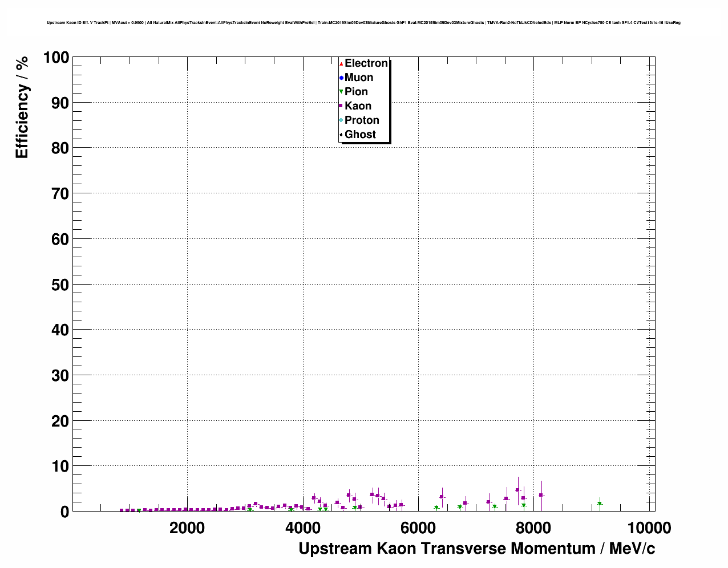Viewport: 728px width, 568px height.
Task: Click the black Ghost diamond legend marker
Action: (341, 135)
